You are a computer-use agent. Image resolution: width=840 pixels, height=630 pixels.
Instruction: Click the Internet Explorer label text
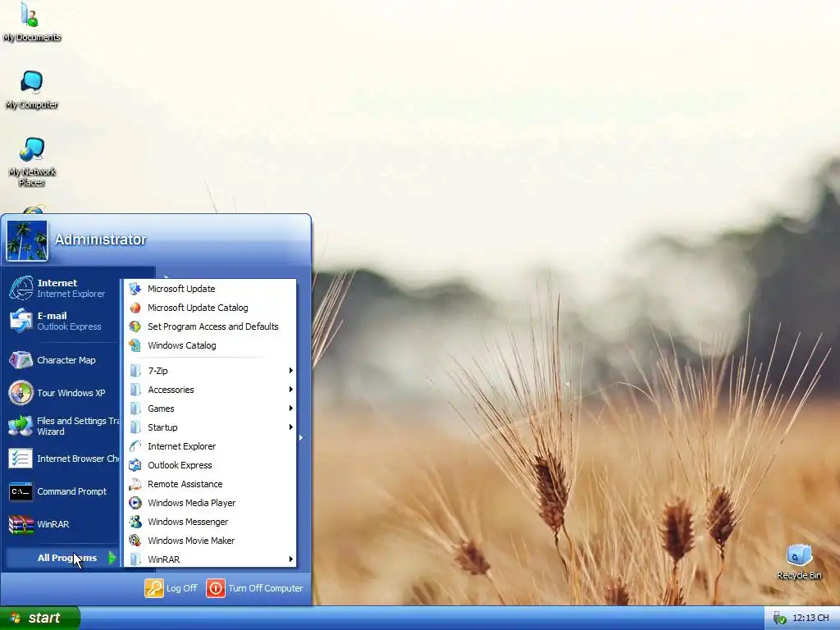[71, 294]
